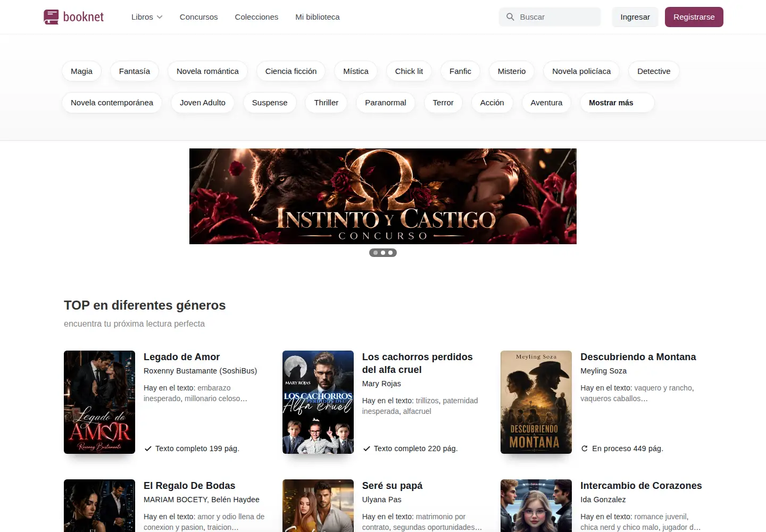Screen dimensions: 766x532
Task: Choose the Acción genre tag
Action: click(x=492, y=103)
